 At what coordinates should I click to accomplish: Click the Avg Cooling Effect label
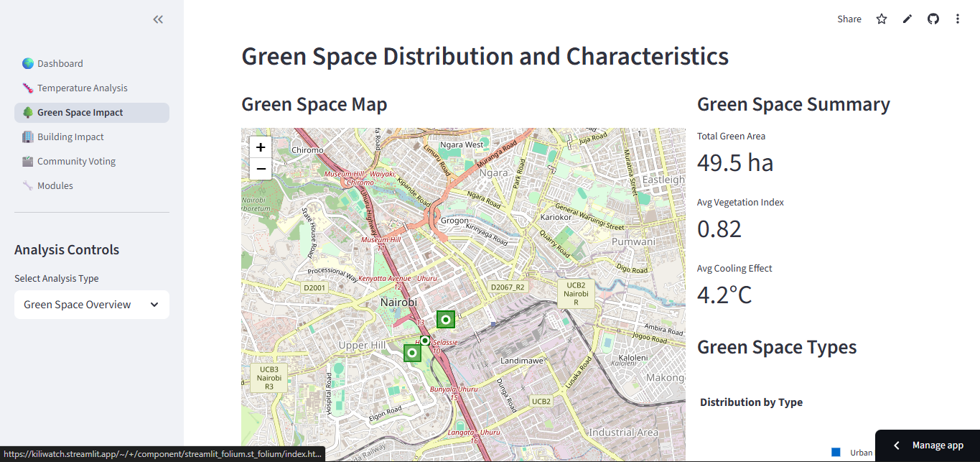coord(734,268)
